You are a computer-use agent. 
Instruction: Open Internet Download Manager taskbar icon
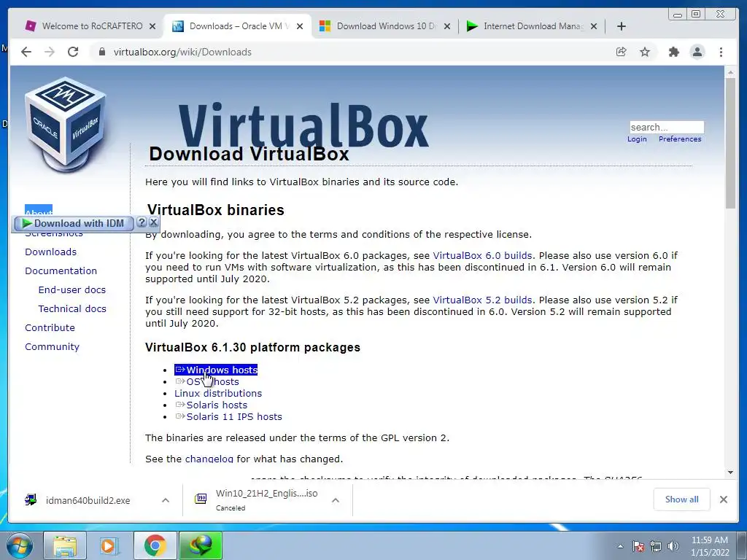point(200,545)
